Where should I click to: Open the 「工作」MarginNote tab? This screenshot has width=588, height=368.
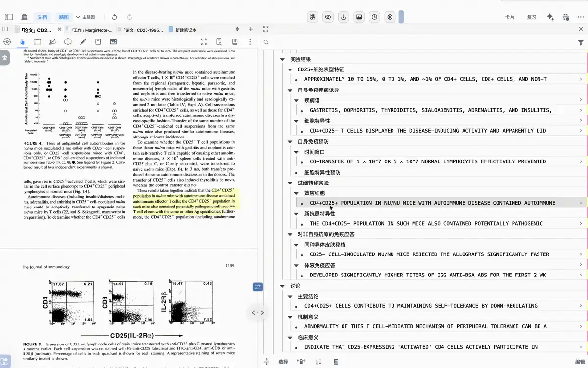click(88, 30)
